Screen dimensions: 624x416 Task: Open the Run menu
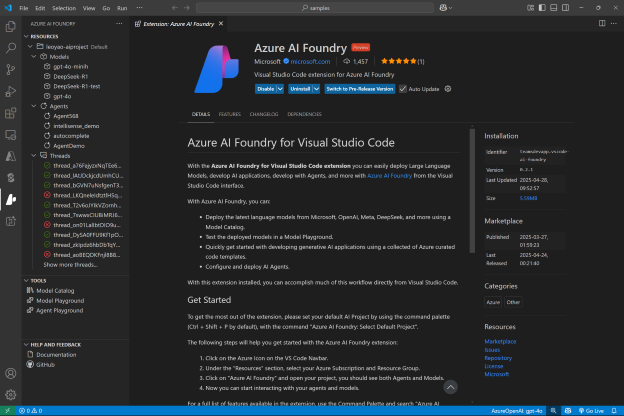coord(122,8)
